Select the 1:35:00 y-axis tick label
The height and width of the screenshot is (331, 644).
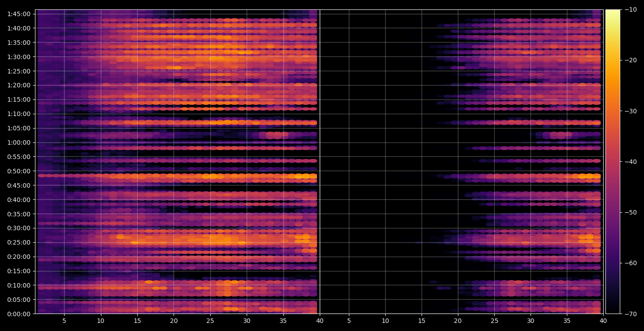coord(19,43)
